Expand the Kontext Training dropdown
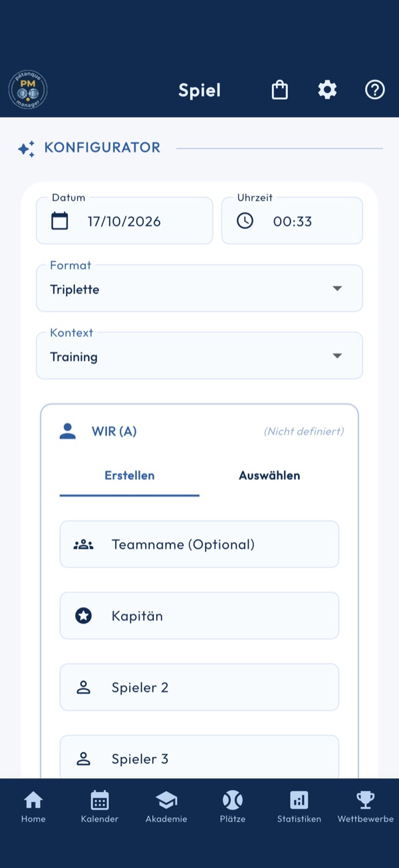 tap(199, 355)
